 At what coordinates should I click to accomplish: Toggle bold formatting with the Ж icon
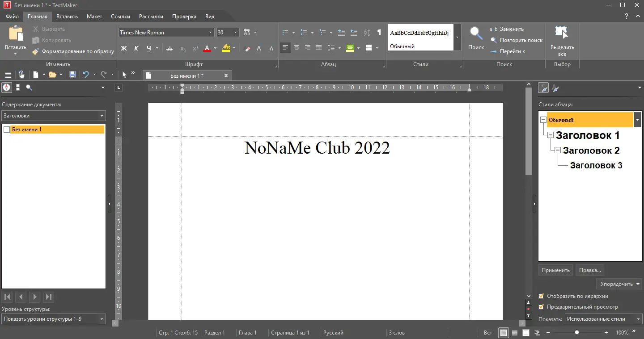tap(124, 48)
